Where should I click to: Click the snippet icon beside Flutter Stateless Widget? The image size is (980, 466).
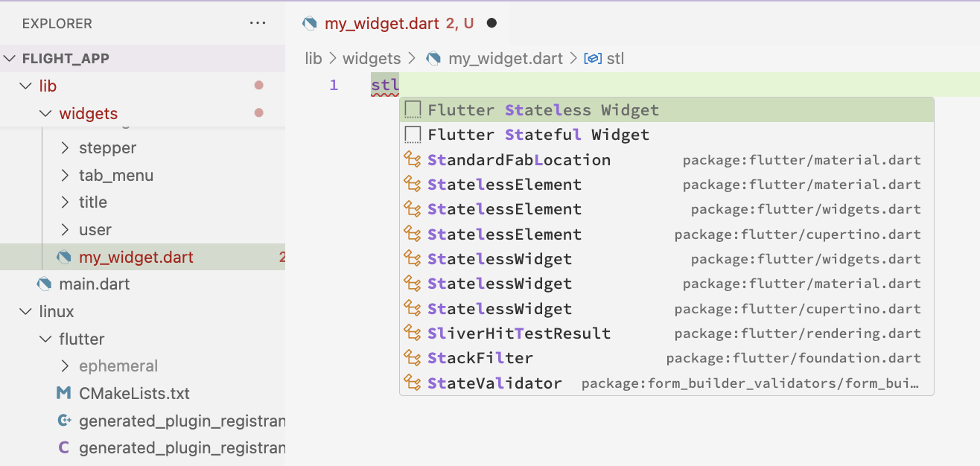tap(413, 110)
